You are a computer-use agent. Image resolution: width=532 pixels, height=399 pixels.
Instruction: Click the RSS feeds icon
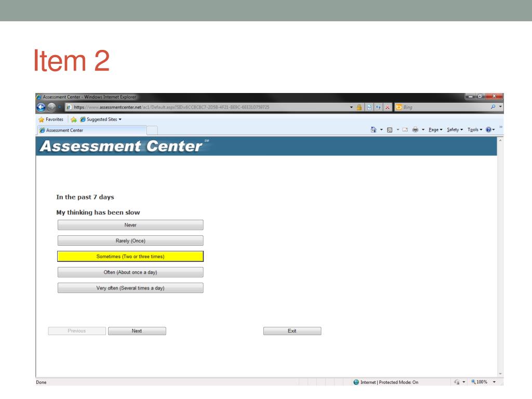(390, 129)
